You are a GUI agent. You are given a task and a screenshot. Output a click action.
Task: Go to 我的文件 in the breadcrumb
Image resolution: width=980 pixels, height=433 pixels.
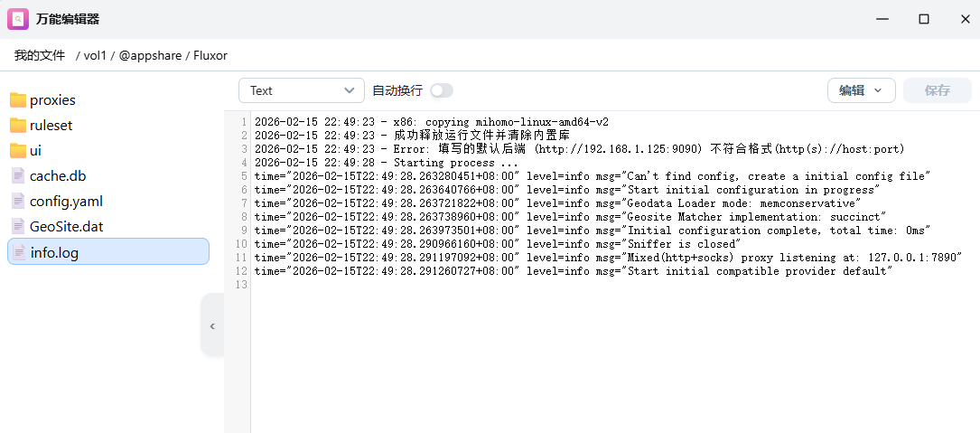[x=40, y=56]
